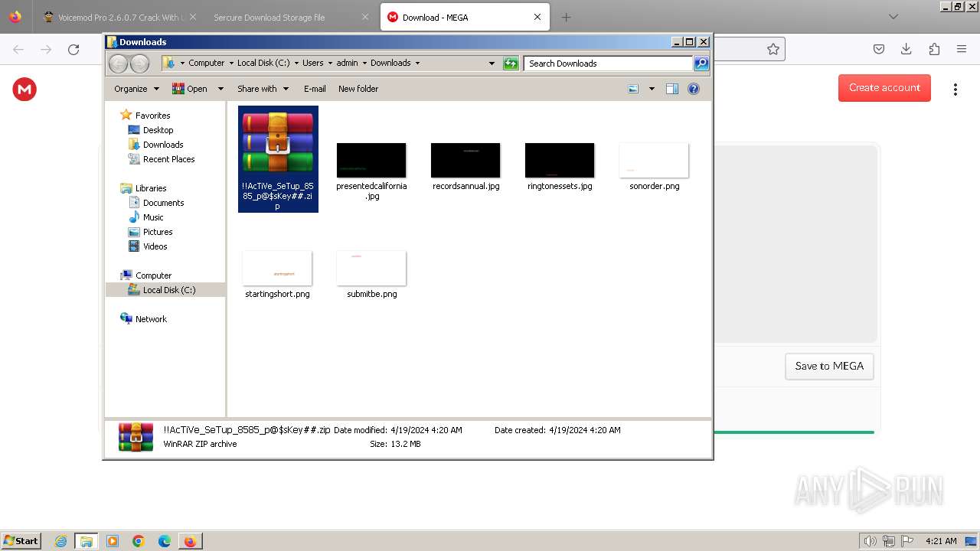This screenshot has height=551, width=980.
Task: Open Change your view icon
Action: click(x=633, y=89)
